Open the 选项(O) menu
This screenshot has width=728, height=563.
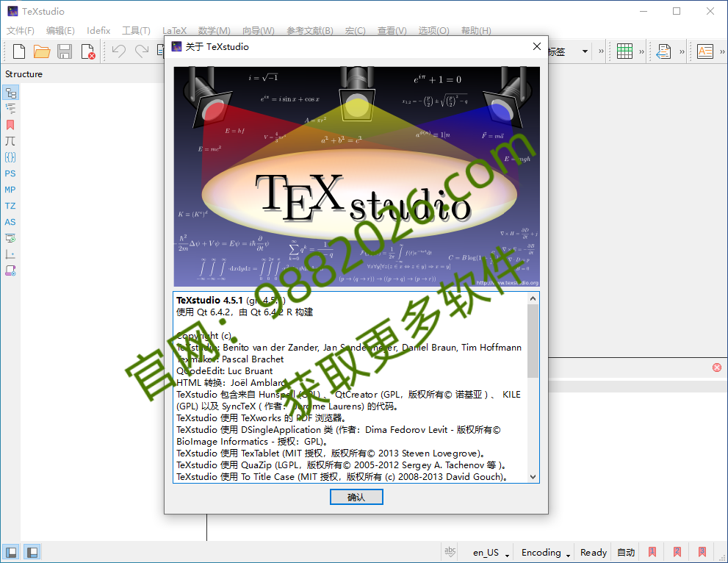pos(433,31)
